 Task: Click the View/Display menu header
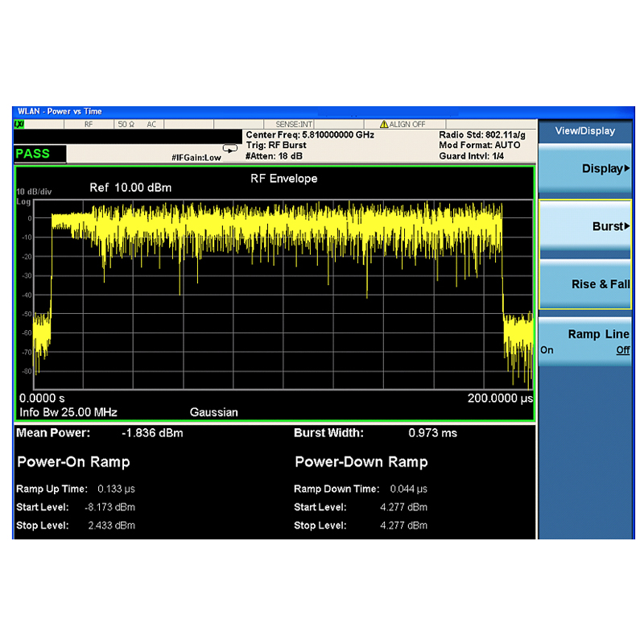pos(585,131)
